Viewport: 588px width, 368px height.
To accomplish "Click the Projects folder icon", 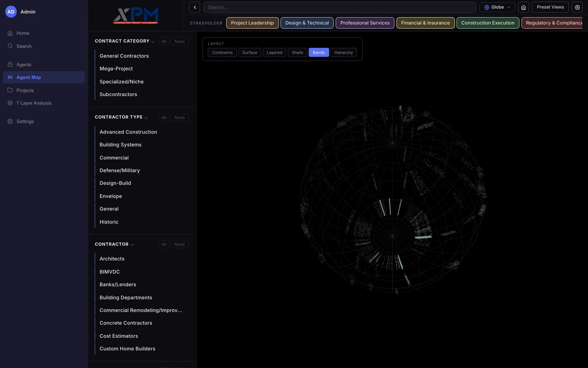I will [x=10, y=90].
